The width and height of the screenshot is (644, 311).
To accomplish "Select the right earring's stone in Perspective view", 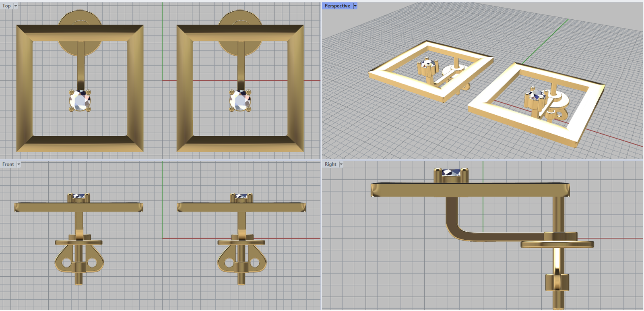I will click(537, 96).
